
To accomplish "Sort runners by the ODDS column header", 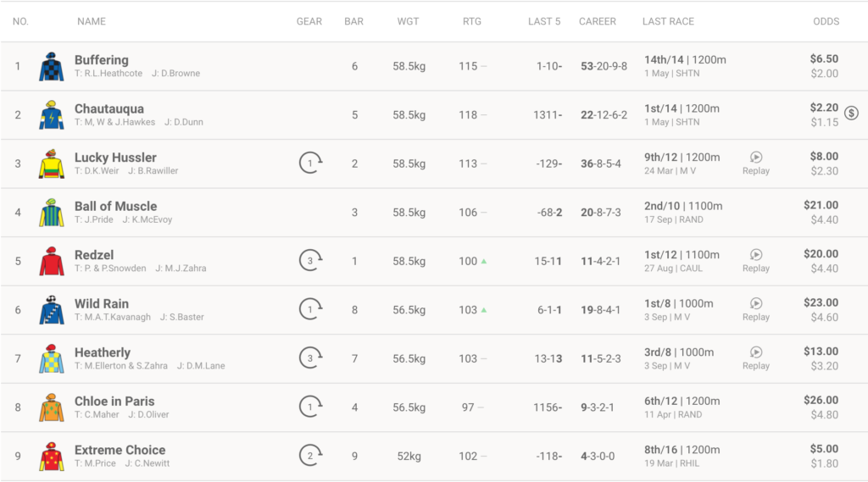I will coord(826,21).
